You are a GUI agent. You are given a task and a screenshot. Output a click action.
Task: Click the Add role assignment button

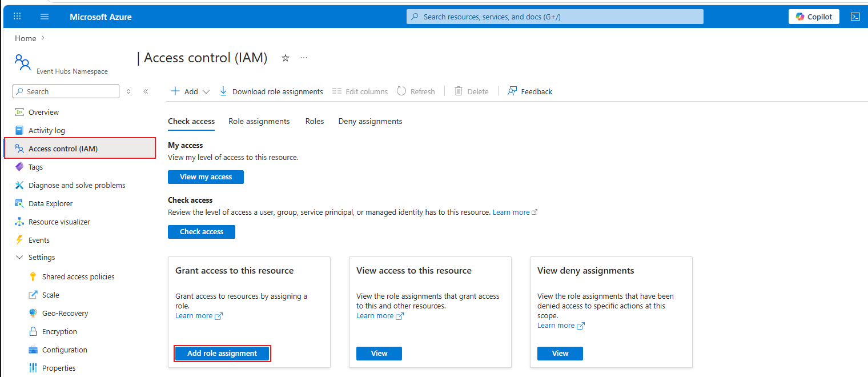pyautogui.click(x=222, y=354)
